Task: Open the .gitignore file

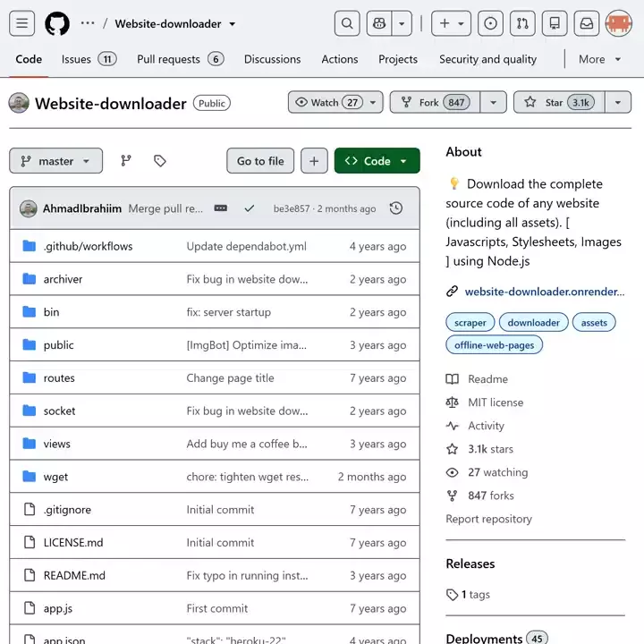Action: pos(67,510)
